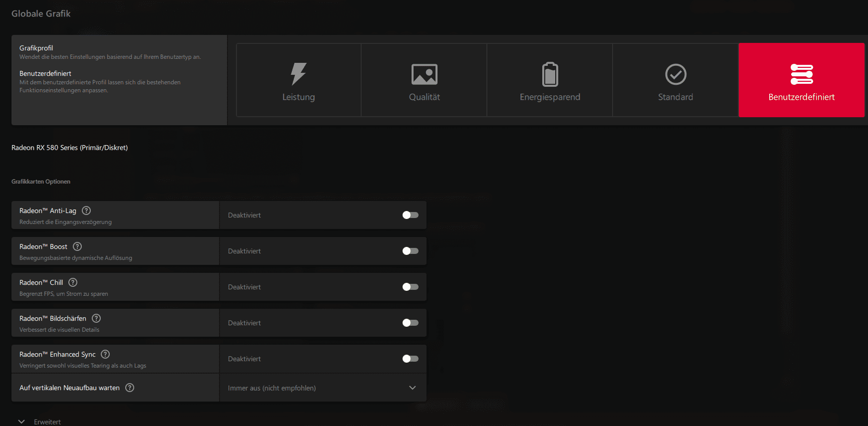Click Reduziert die Eingangsverzögerung description

[x=65, y=222]
